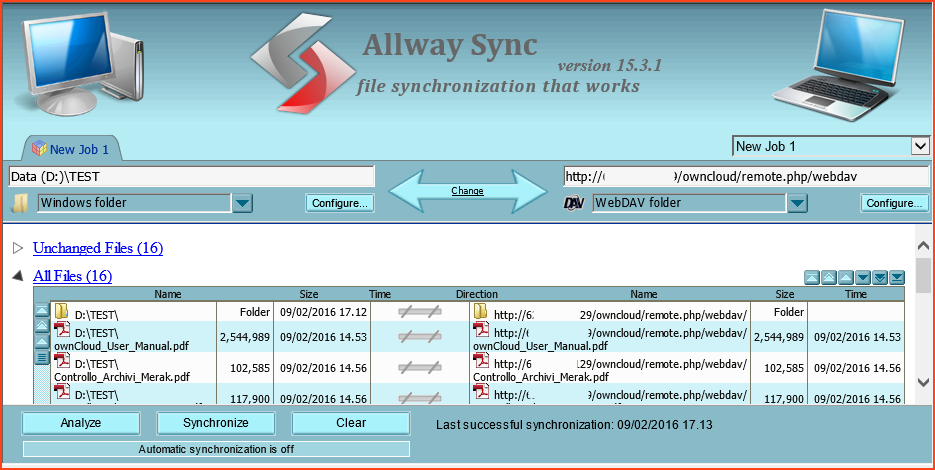This screenshot has width=935, height=470.
Task: Click the jump-to-first-section arrow above the file table
Action: coord(812,277)
